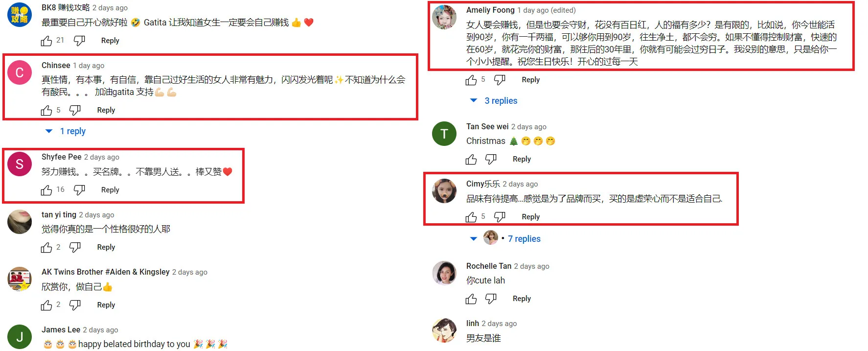
Task: Expand the 1 reply under Chinsee
Action: [66, 131]
